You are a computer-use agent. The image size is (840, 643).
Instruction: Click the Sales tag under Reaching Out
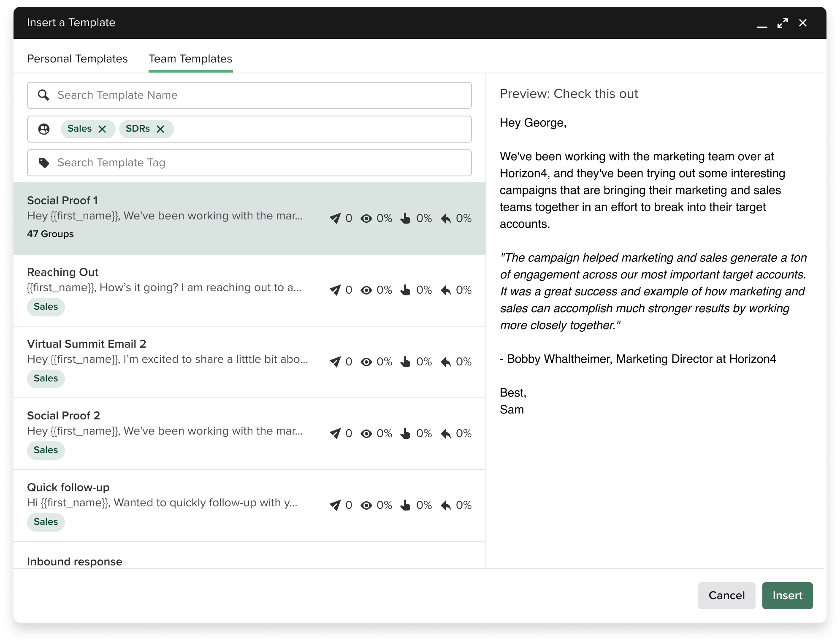pos(46,307)
